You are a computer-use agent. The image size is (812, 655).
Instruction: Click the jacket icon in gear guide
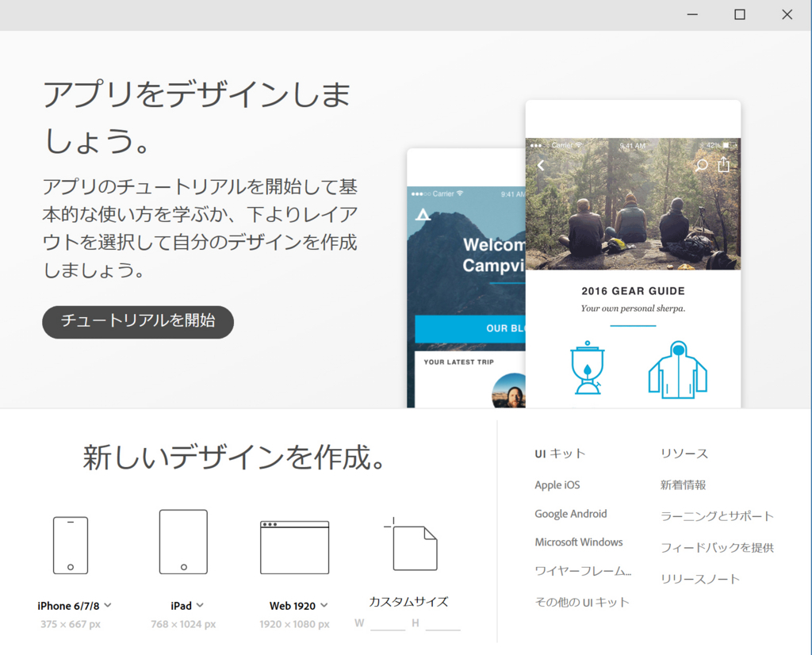(x=678, y=370)
